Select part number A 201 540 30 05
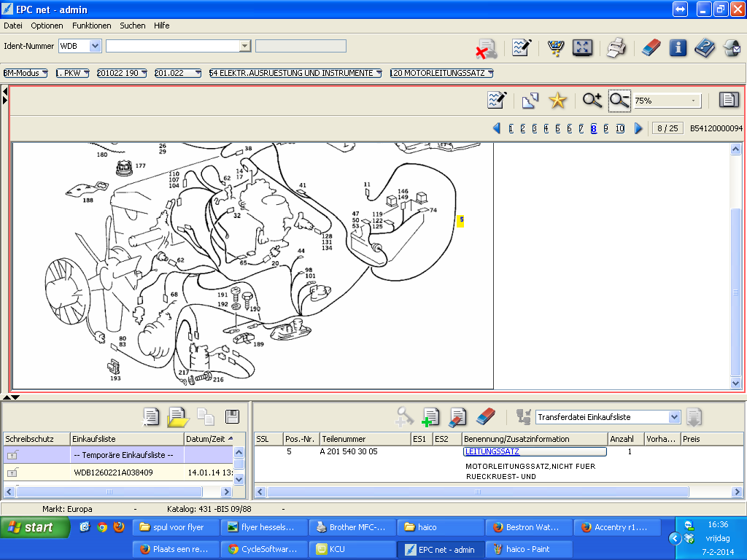The image size is (747, 560). pyautogui.click(x=349, y=451)
